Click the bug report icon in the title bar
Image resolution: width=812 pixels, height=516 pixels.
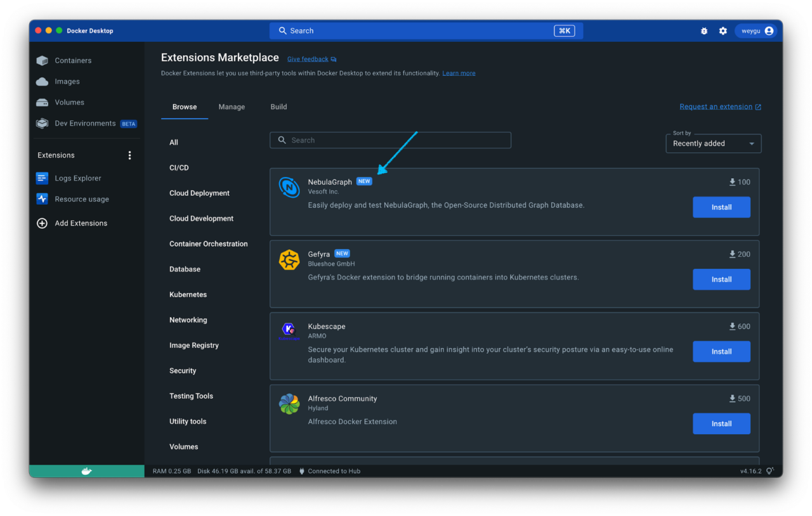tap(704, 30)
